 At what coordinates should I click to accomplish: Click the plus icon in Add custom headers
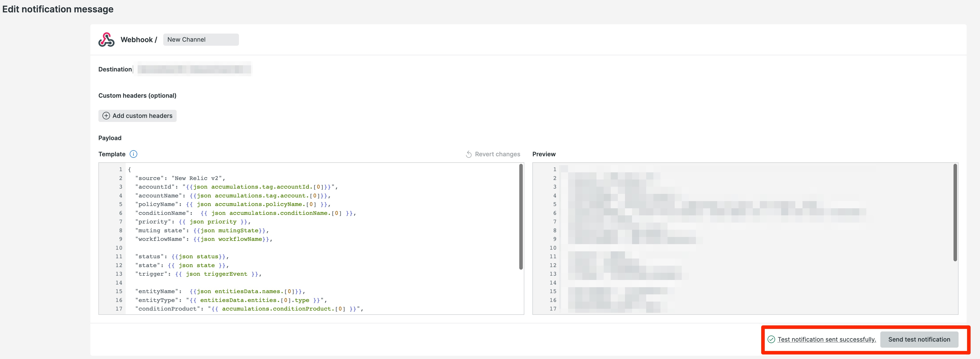(106, 116)
